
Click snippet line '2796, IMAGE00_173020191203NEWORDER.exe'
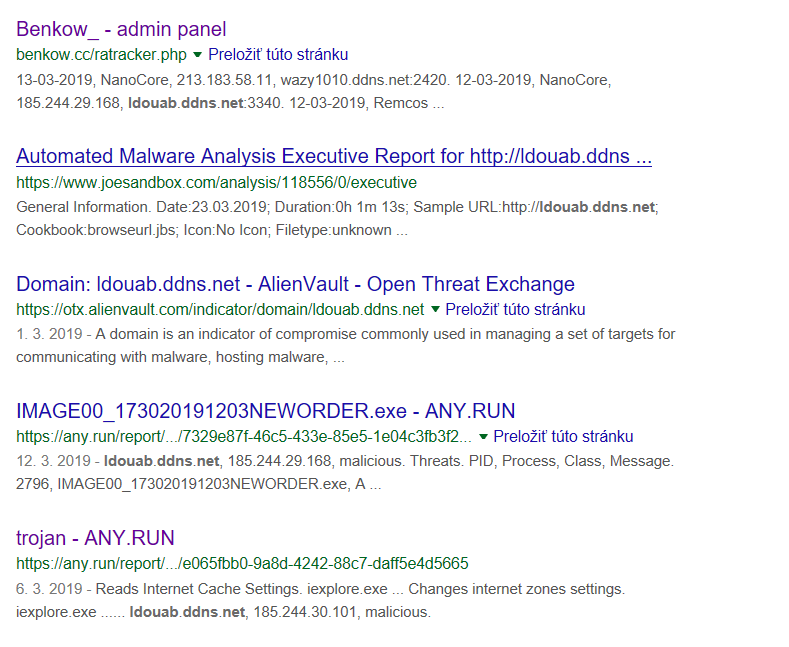pos(199,484)
